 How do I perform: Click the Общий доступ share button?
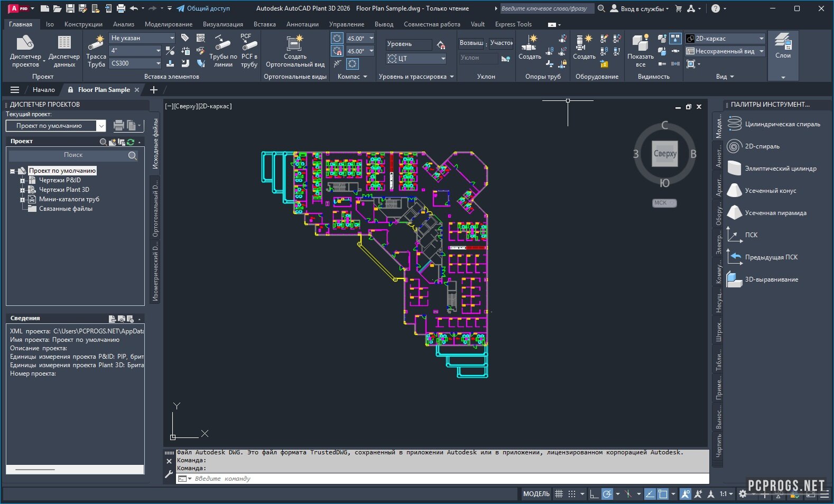click(x=203, y=8)
